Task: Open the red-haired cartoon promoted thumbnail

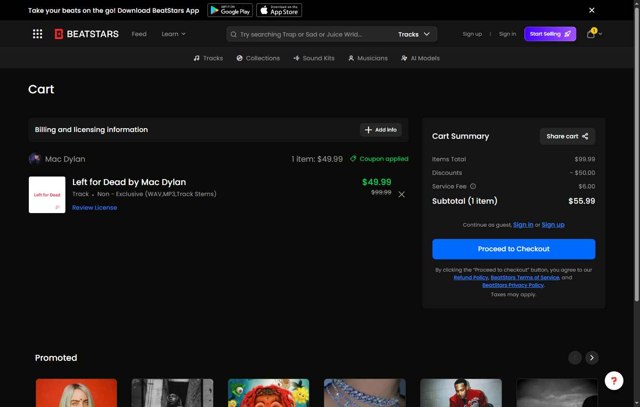Action: pyautogui.click(x=269, y=393)
